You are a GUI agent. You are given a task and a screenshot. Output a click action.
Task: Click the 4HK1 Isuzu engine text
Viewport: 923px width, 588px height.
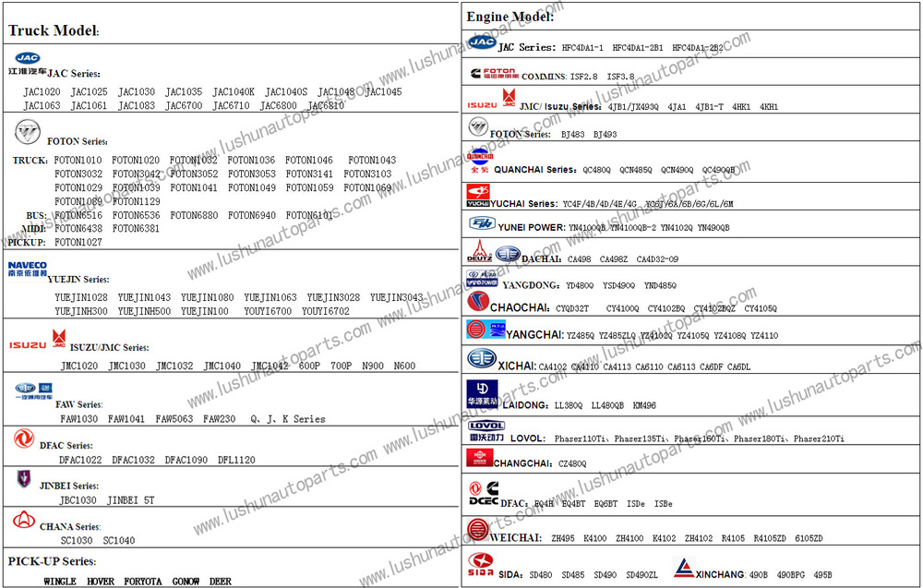741,106
